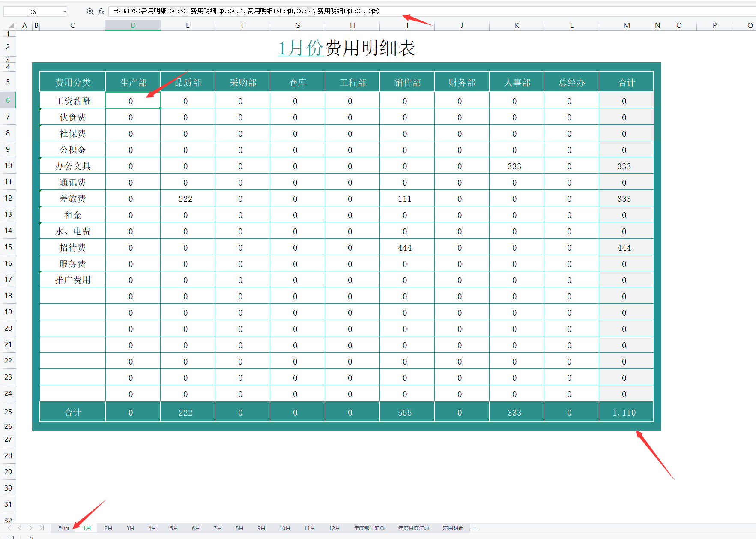Click the 工资薪酬 row label
The height and width of the screenshot is (539, 756).
[73, 101]
